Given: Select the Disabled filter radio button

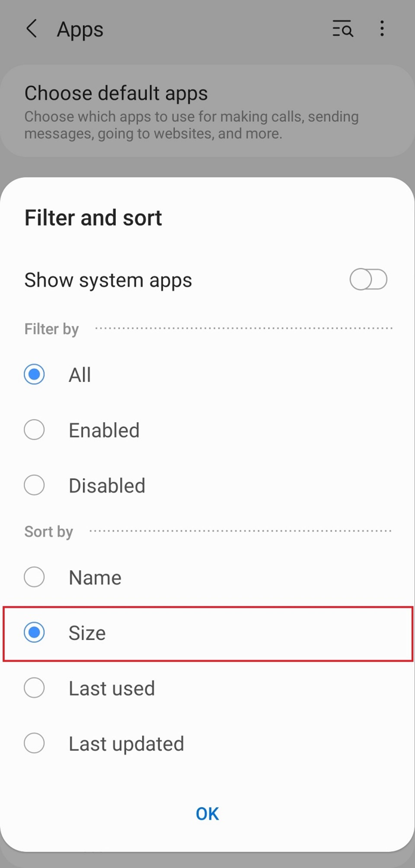Looking at the screenshot, I should click(34, 485).
